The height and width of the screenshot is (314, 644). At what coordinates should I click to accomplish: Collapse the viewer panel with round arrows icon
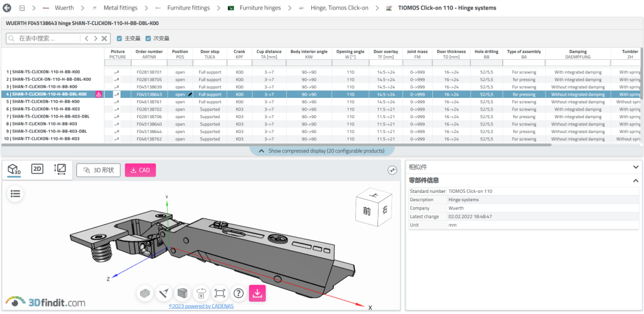(392, 170)
